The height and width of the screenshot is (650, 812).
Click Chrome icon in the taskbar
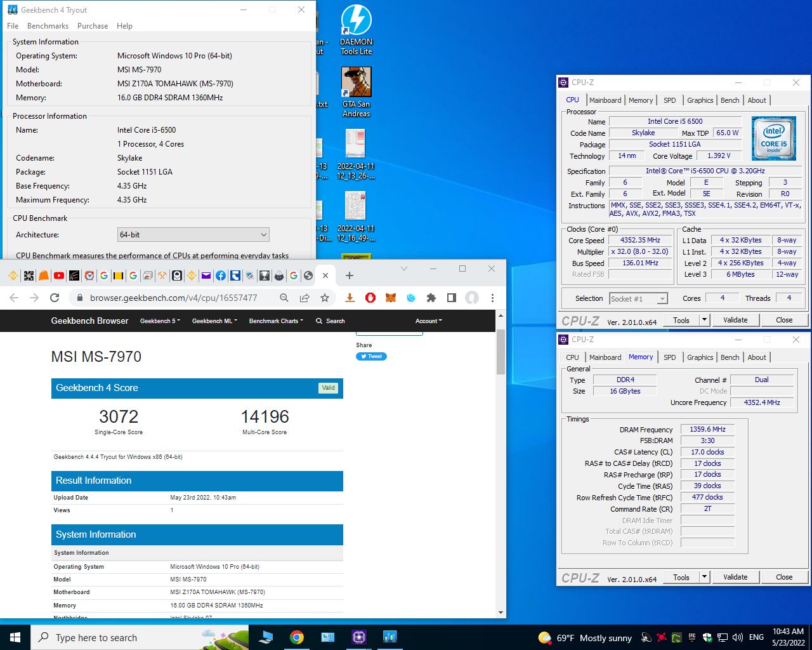[296, 637]
